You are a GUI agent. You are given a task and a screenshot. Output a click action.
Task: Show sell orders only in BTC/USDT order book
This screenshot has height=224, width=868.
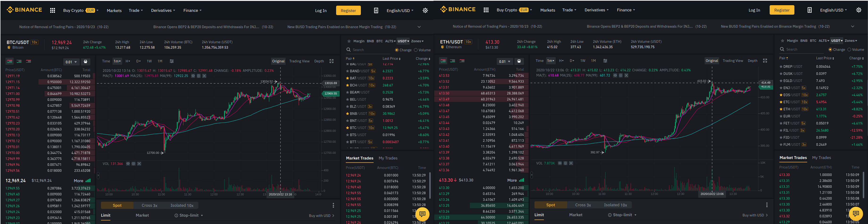click(29, 61)
